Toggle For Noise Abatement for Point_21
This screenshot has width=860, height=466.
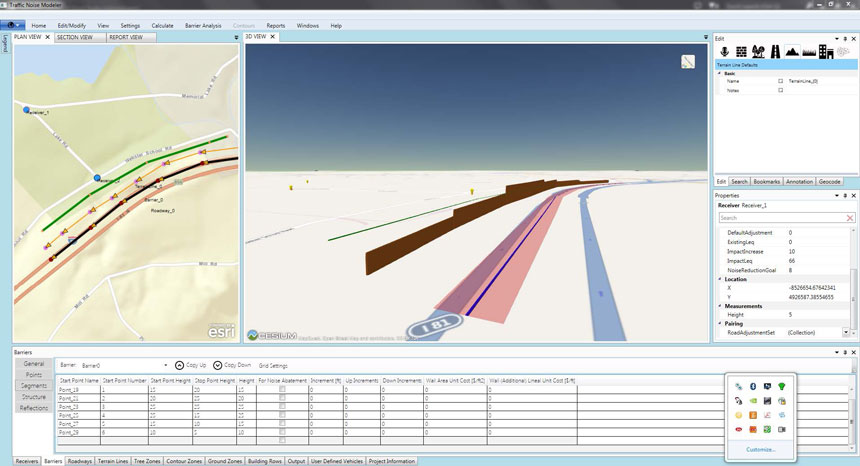[282, 397]
